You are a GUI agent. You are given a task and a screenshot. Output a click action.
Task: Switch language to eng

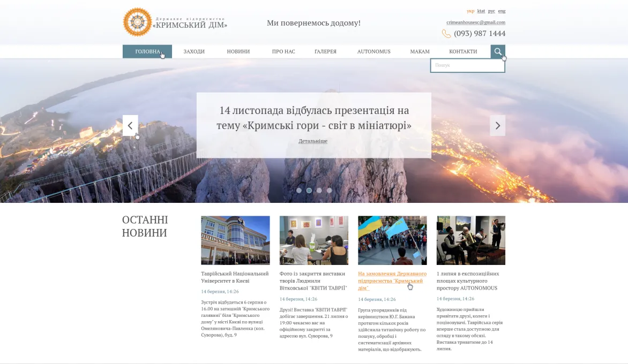pyautogui.click(x=502, y=11)
